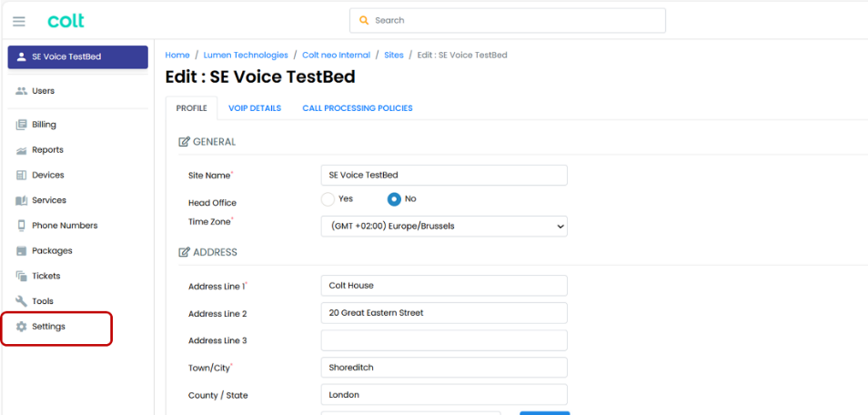Focus the Search box at top

508,21
